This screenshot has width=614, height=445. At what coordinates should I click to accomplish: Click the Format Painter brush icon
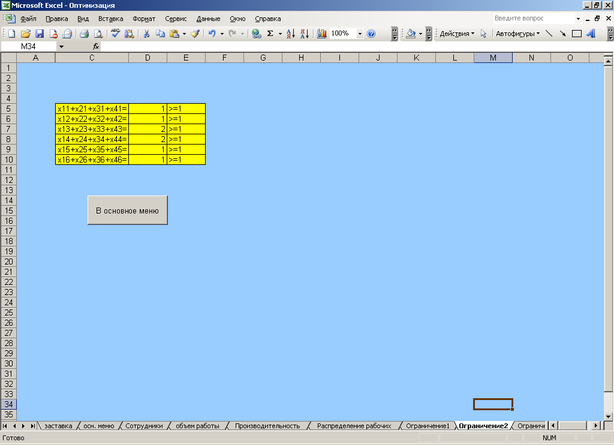[195, 33]
